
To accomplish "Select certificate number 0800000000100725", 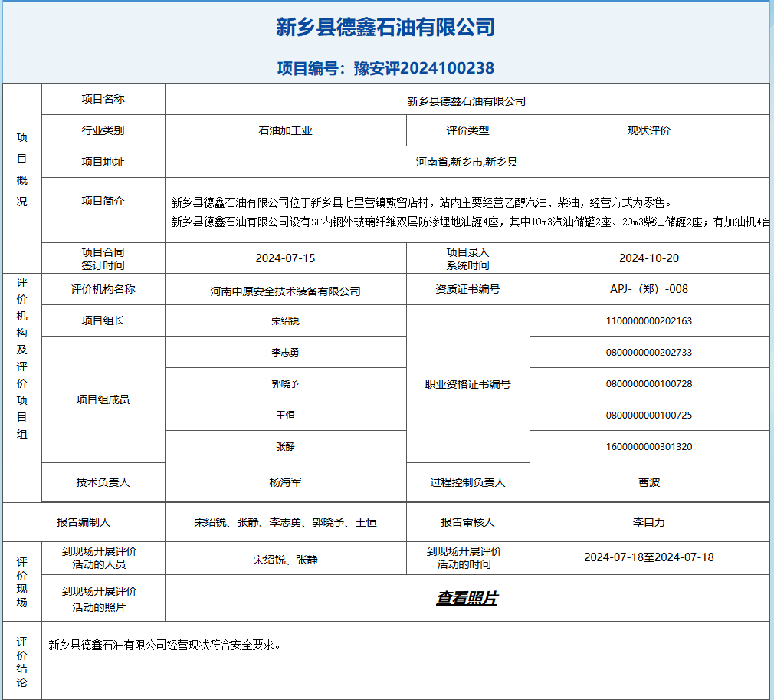I will tap(648, 416).
